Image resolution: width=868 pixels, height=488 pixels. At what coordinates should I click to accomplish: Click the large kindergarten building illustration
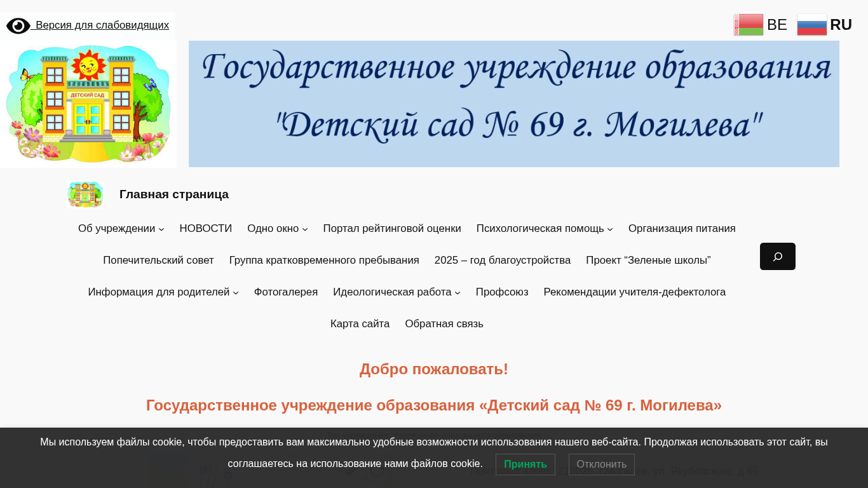click(x=88, y=104)
